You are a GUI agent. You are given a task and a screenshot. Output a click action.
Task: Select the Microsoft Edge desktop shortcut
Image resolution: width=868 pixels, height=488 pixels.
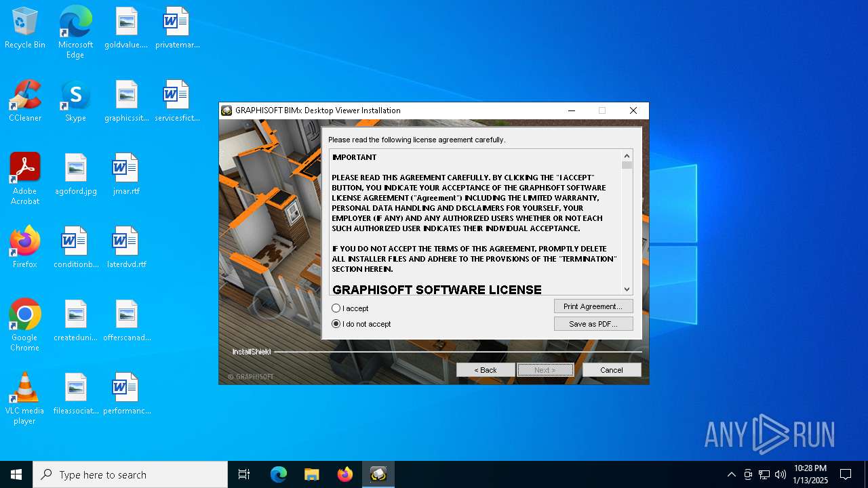(75, 32)
